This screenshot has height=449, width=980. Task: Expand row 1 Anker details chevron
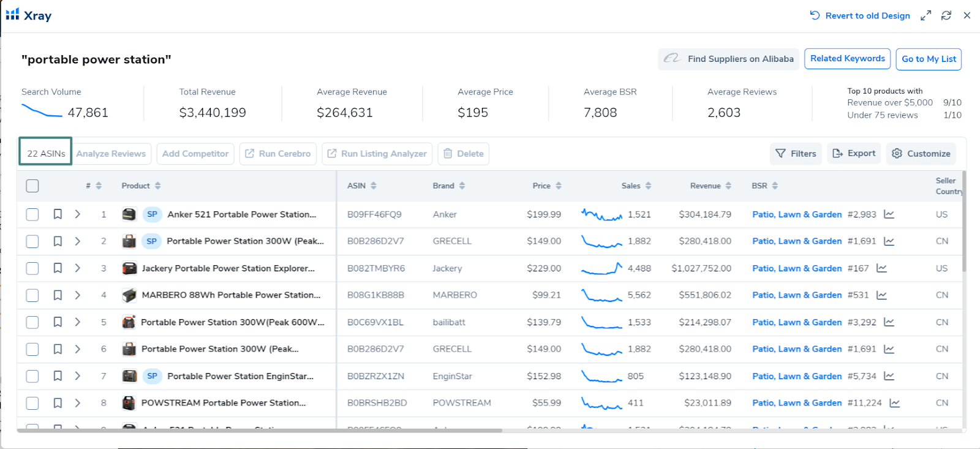(78, 214)
